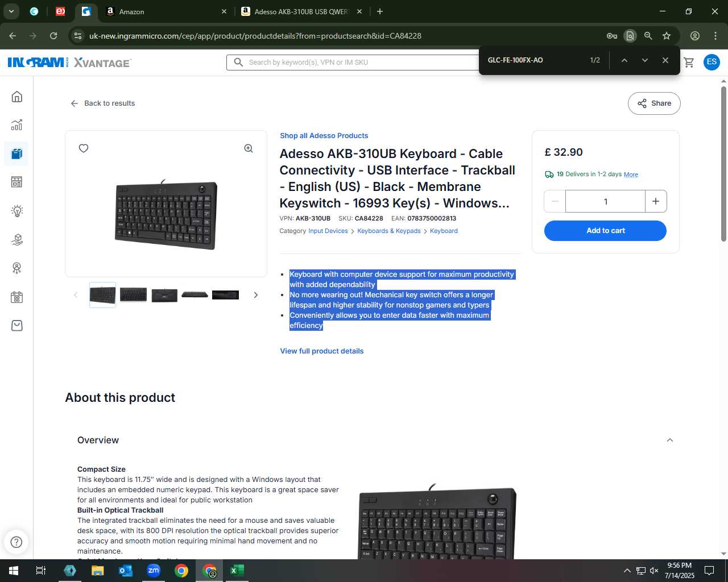Open Shop all Adesso Products link
The image size is (728, 582).
[x=324, y=136]
